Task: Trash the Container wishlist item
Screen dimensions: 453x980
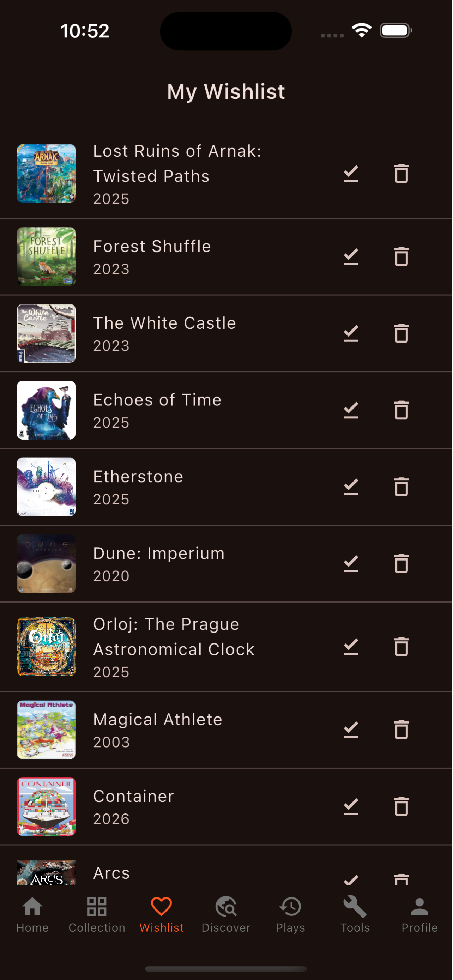Action: (x=401, y=807)
